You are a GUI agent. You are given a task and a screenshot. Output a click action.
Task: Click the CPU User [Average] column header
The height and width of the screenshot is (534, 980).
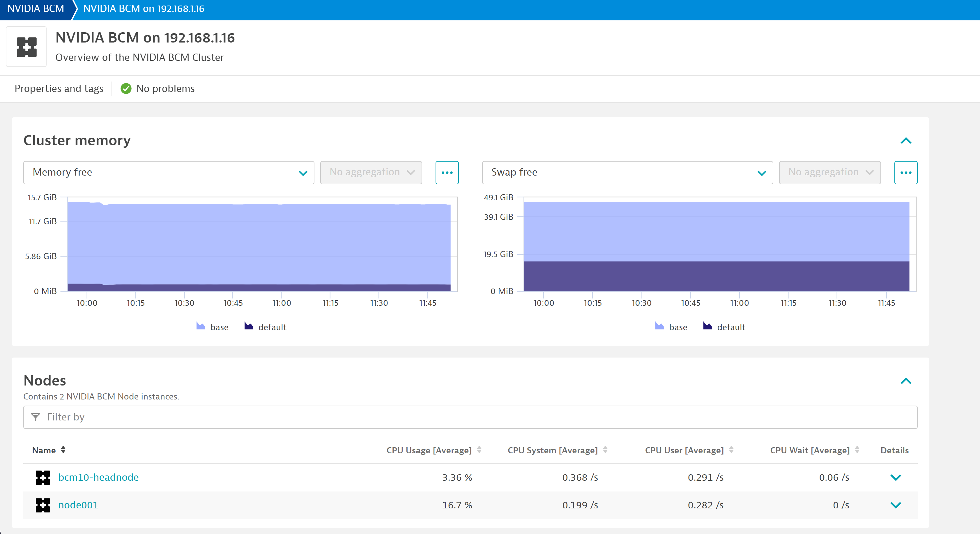click(684, 450)
